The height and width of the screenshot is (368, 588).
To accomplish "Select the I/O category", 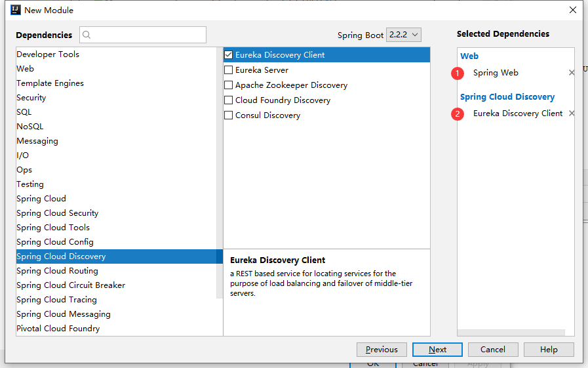I will point(116,155).
